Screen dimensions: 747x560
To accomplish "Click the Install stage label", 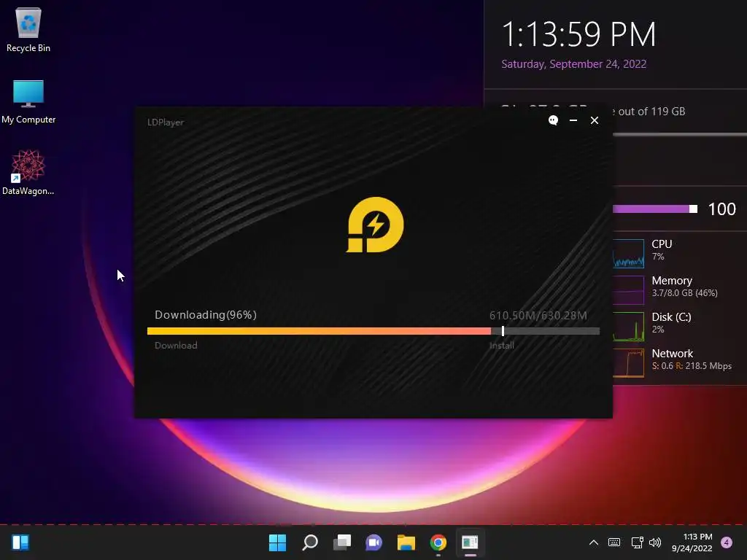I will pos(501,345).
